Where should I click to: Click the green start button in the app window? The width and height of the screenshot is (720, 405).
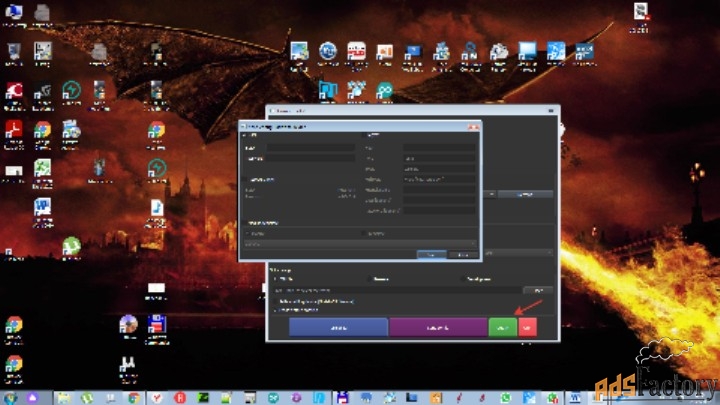(502, 327)
